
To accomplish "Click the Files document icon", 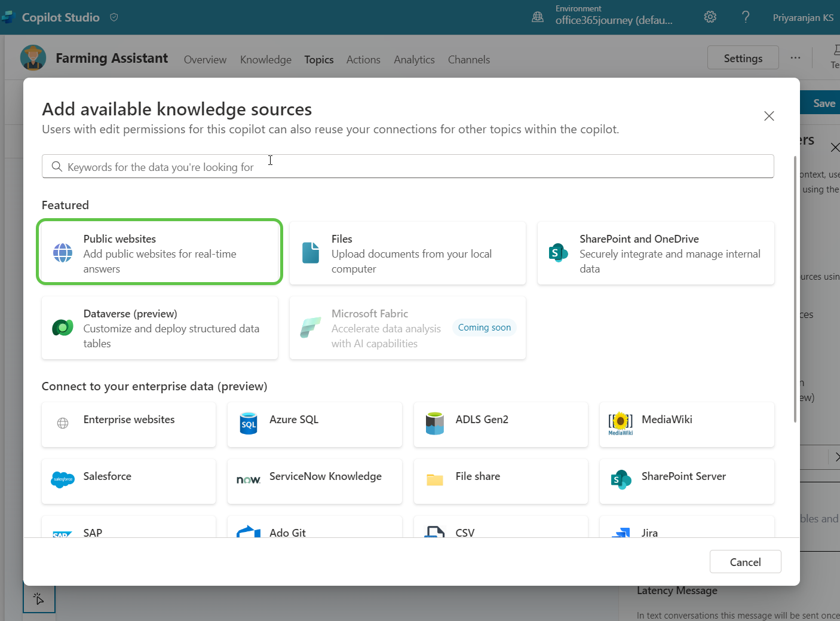I will click(x=311, y=253).
